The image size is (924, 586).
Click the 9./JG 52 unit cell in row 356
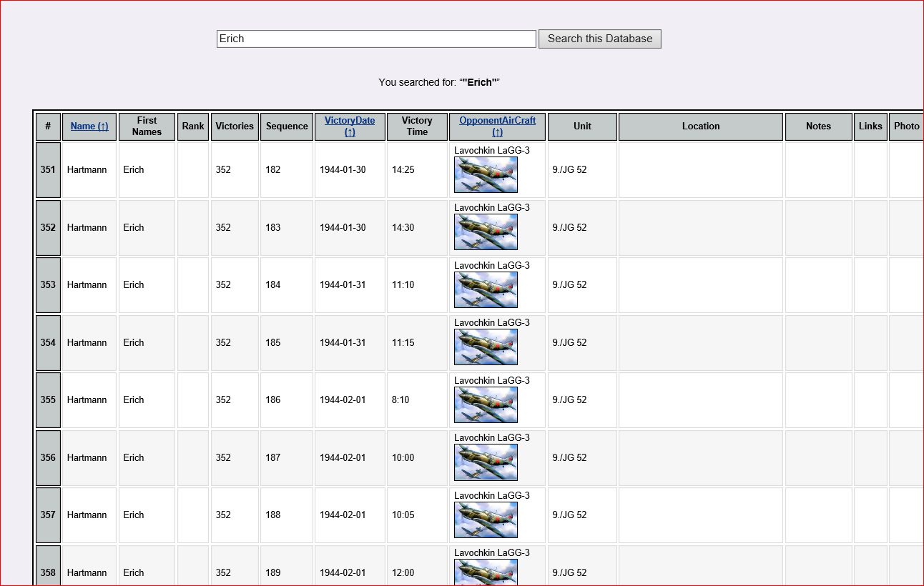pos(569,458)
